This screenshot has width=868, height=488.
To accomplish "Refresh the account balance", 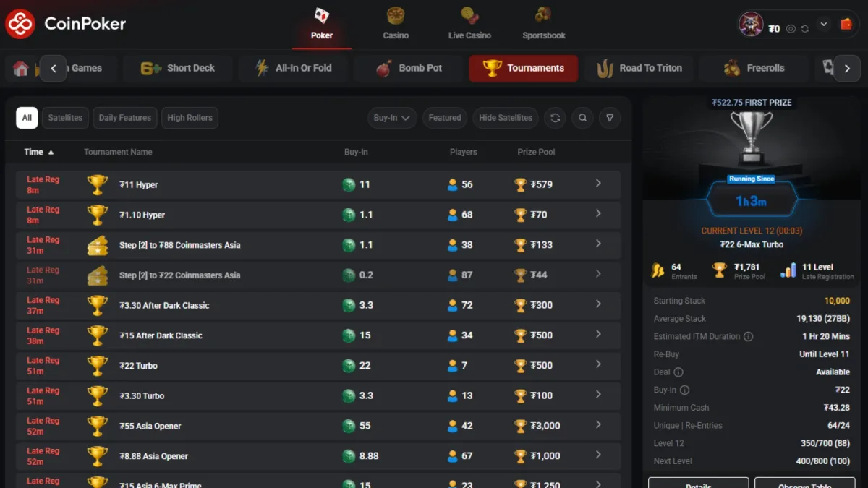I will (804, 29).
